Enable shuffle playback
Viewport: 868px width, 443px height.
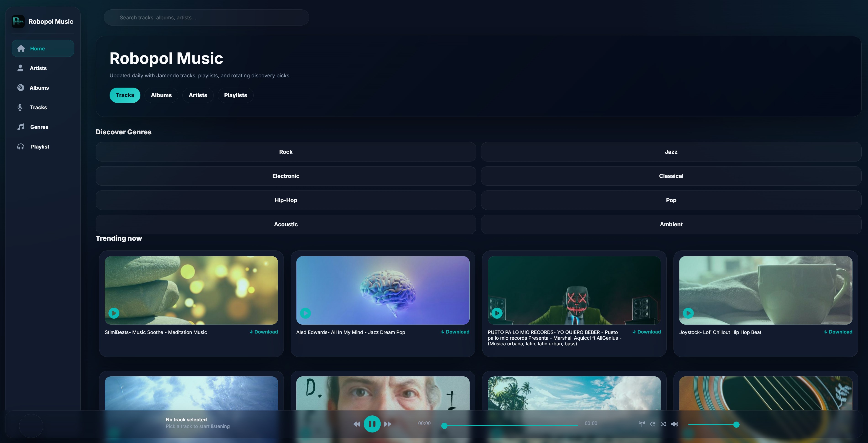(x=663, y=424)
